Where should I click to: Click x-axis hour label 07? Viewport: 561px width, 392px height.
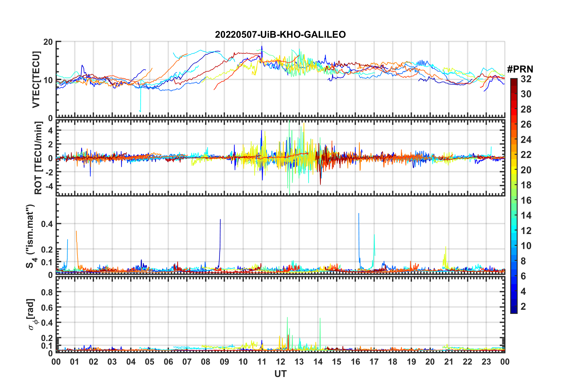[x=187, y=362]
